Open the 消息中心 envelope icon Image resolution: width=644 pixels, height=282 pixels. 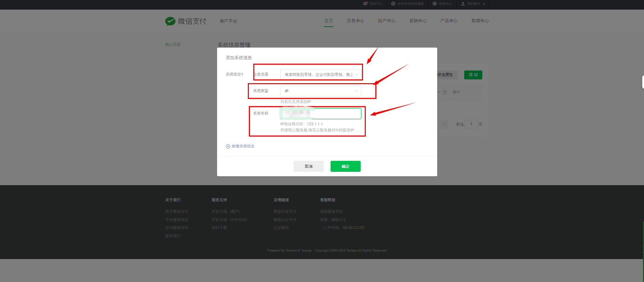pyautogui.click(x=365, y=4)
